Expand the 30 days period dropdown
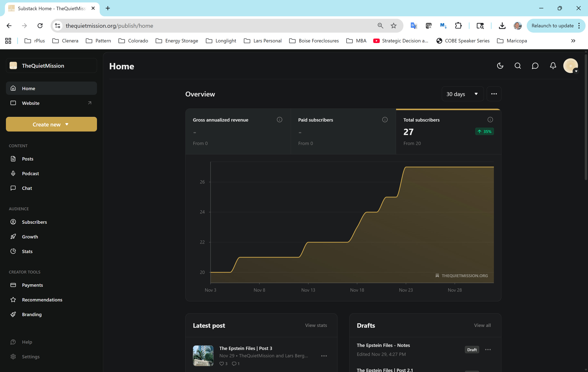The image size is (588, 372). coord(462,94)
